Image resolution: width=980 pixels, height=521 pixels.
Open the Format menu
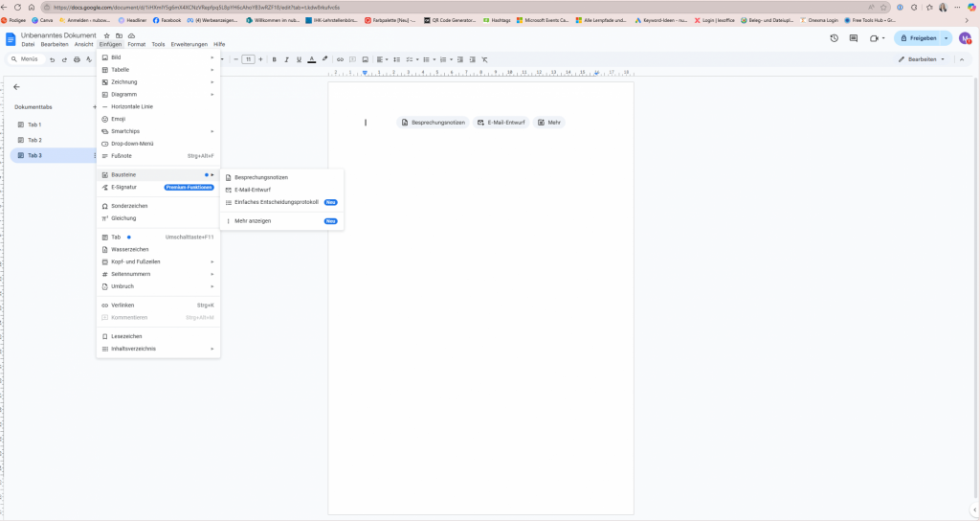[x=136, y=44]
